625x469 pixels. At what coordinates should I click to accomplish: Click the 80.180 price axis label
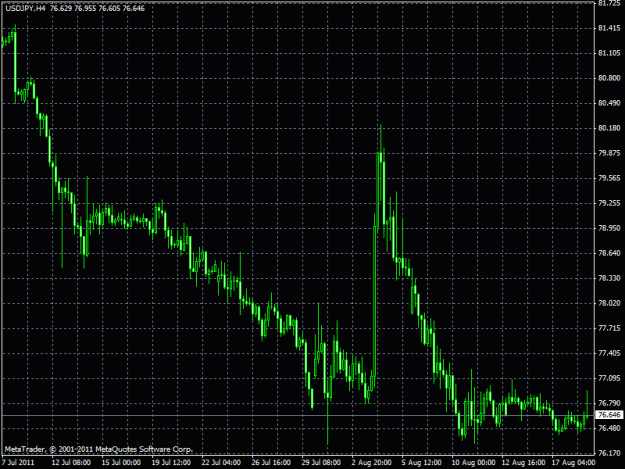(609, 128)
